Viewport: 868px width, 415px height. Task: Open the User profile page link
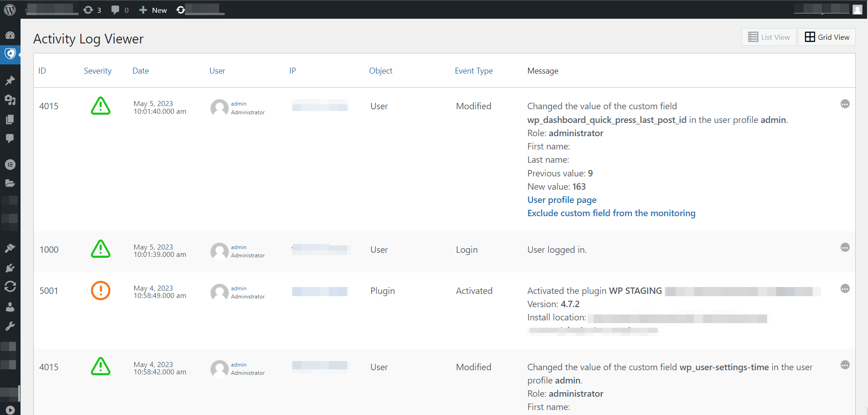pos(562,200)
